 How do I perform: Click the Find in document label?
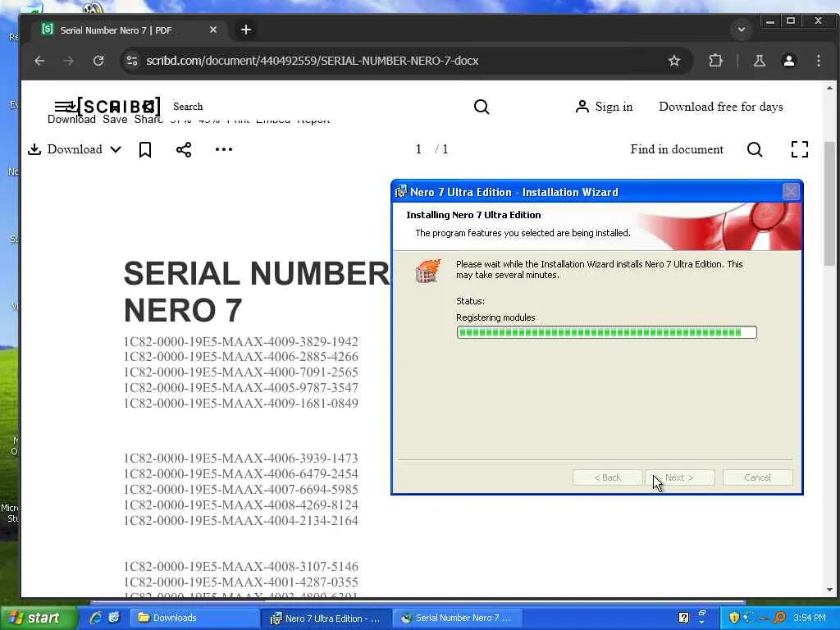click(x=677, y=149)
